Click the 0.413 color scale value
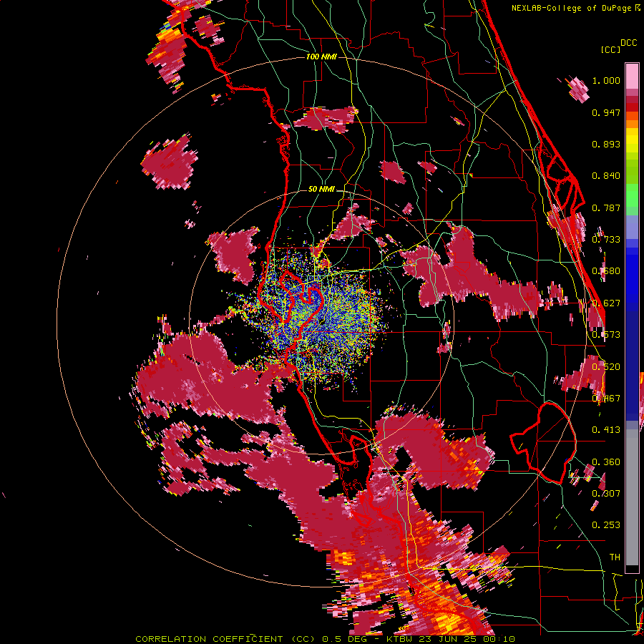Screen dimensions: 644x644 coord(606,430)
